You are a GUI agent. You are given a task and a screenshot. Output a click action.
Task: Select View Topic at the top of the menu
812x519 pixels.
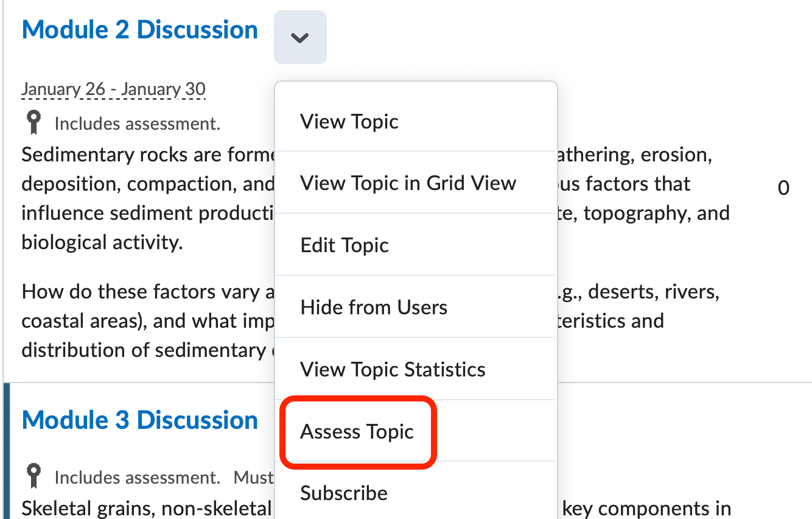click(349, 121)
